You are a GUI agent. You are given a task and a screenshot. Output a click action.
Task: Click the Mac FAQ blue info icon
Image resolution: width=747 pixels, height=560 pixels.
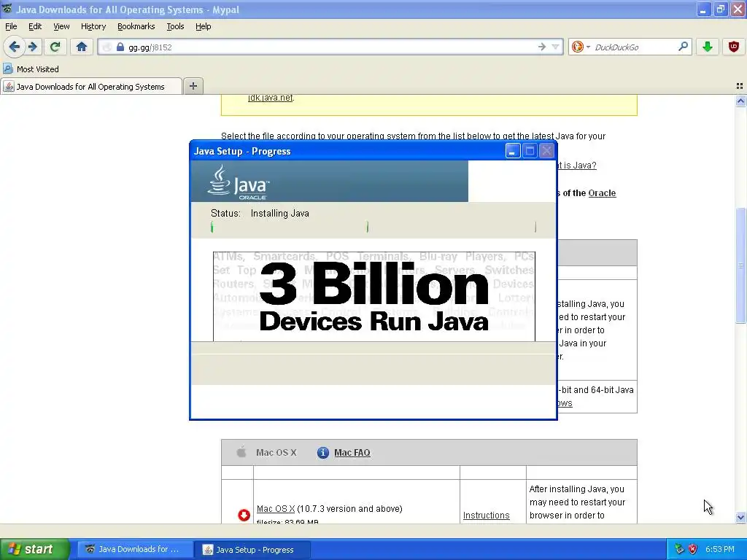322,452
